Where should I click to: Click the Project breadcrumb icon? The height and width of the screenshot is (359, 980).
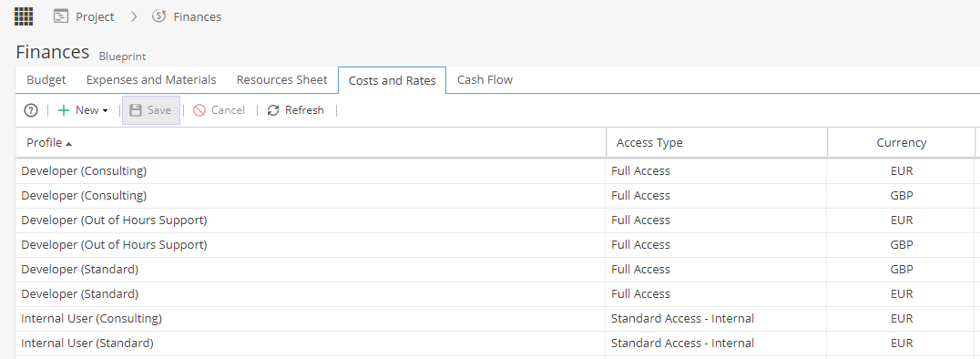tap(61, 16)
